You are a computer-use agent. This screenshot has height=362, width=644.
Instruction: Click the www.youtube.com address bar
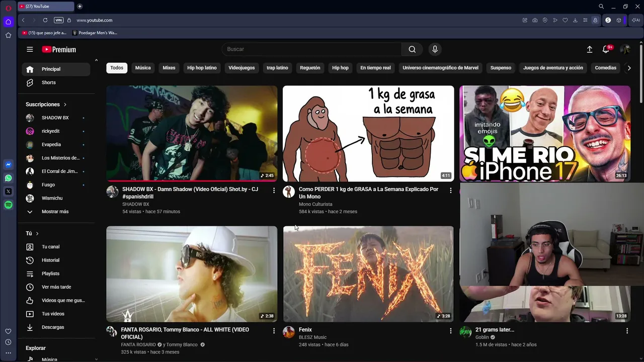(95, 20)
